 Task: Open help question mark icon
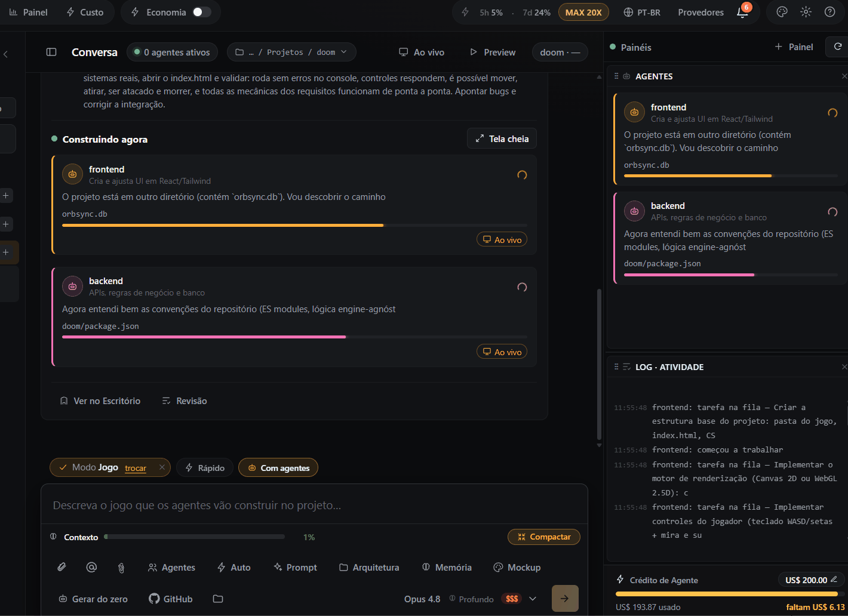tap(829, 12)
